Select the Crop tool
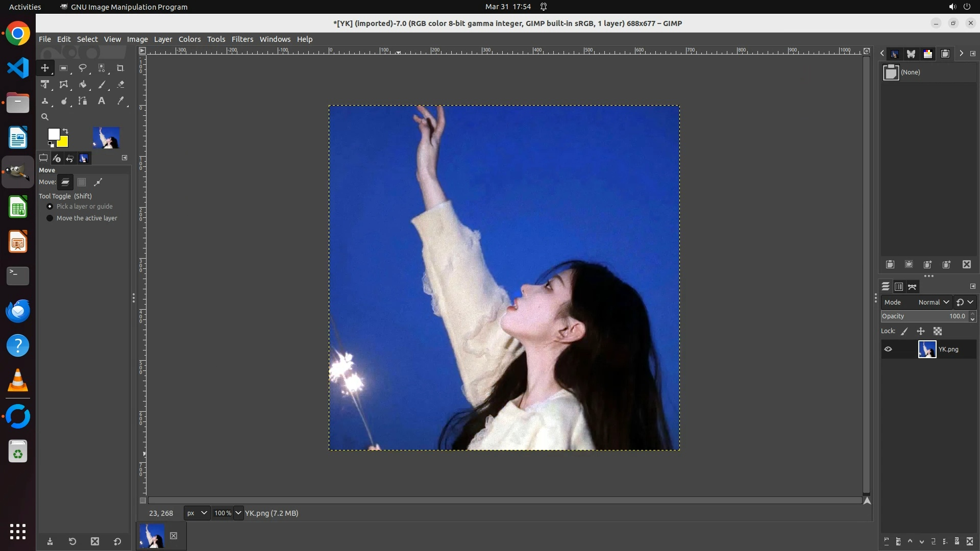Screen dimensions: 980x551 [x=120, y=68]
